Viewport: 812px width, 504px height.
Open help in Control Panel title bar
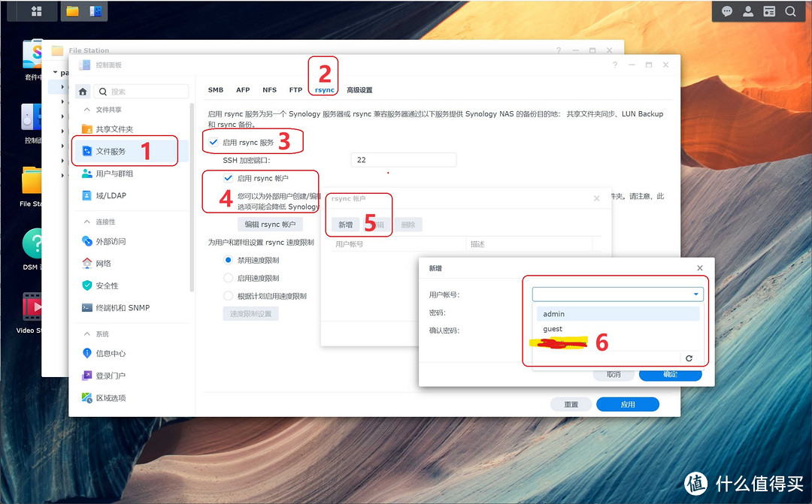(x=615, y=65)
